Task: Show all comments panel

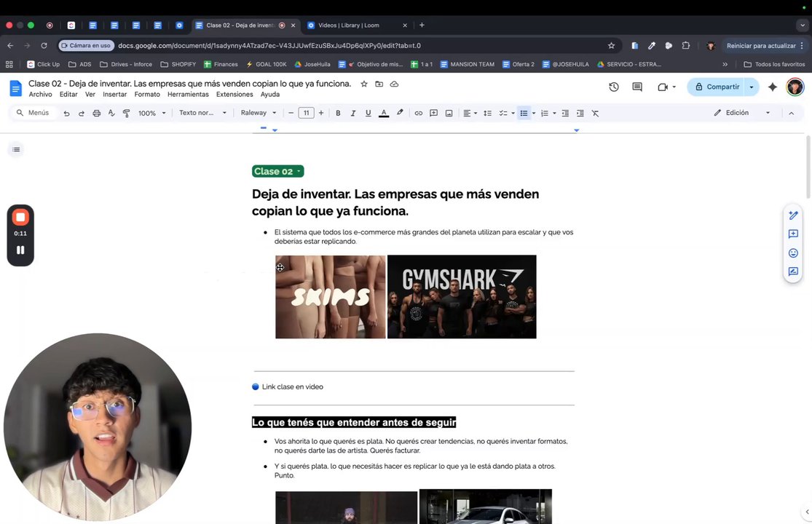Action: (x=637, y=87)
